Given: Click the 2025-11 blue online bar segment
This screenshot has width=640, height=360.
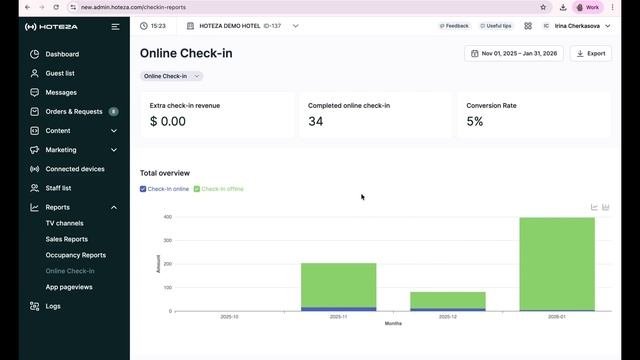Looking at the screenshot, I should tap(339, 309).
